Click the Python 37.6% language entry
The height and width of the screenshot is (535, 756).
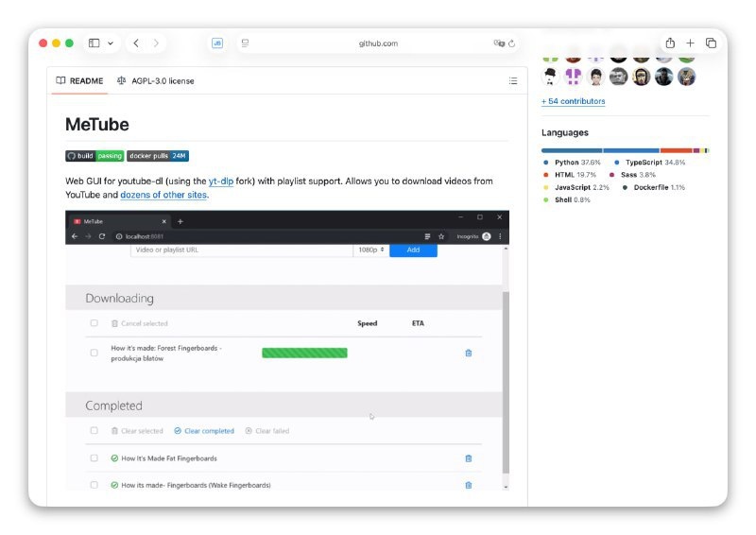(x=572, y=163)
